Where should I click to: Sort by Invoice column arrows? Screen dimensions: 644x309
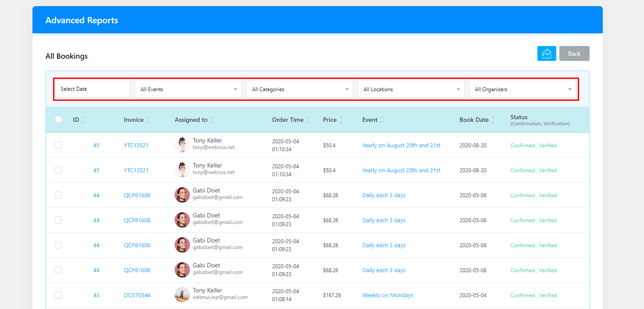click(x=148, y=120)
